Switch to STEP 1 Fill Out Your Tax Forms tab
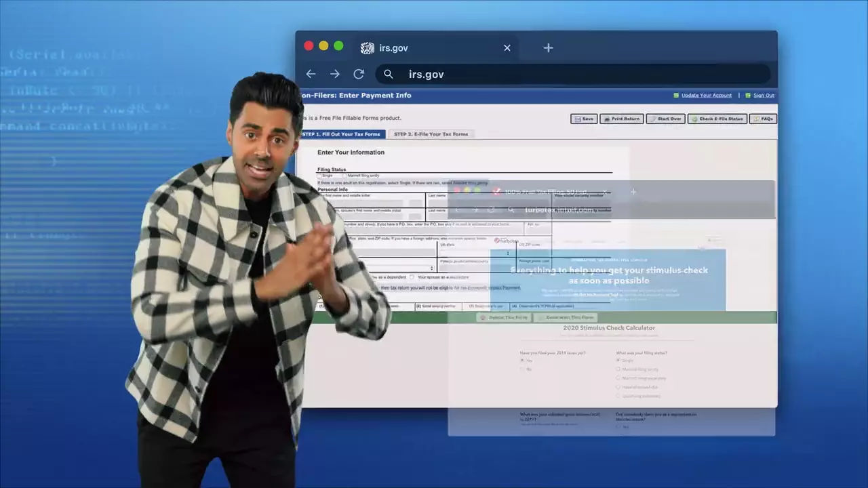The height and width of the screenshot is (488, 868). pos(342,134)
